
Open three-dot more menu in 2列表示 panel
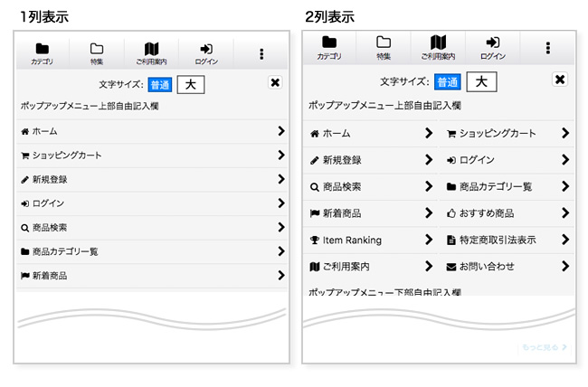tap(548, 48)
